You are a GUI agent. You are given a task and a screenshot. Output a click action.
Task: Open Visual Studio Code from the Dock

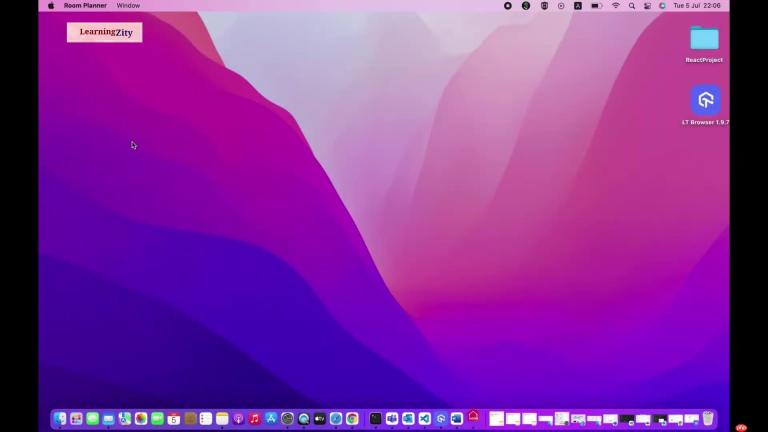425,419
